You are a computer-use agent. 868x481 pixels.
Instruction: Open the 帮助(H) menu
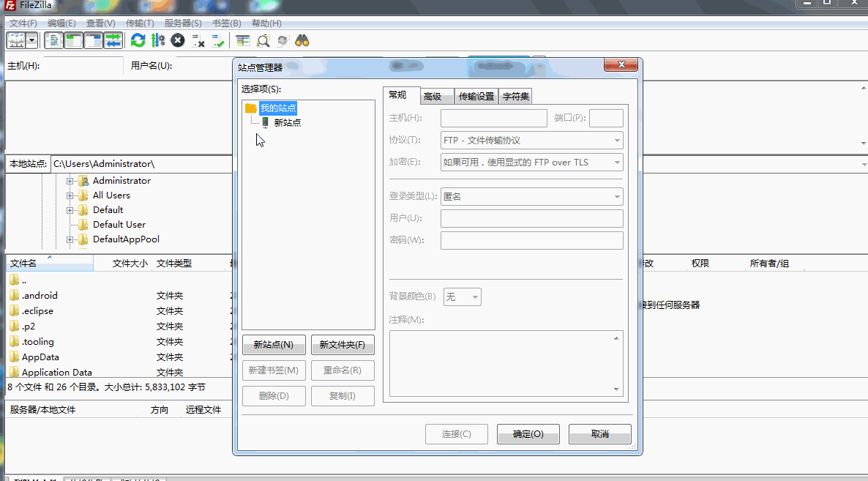(x=266, y=23)
